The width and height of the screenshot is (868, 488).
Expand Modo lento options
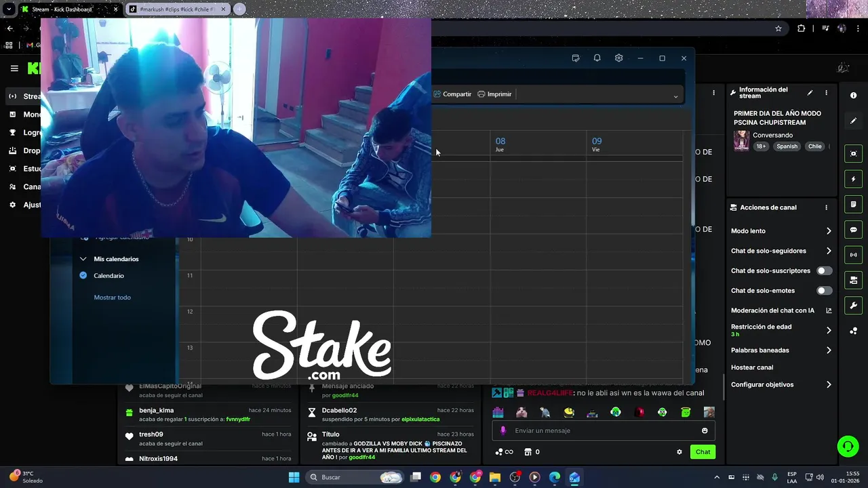tap(829, 231)
